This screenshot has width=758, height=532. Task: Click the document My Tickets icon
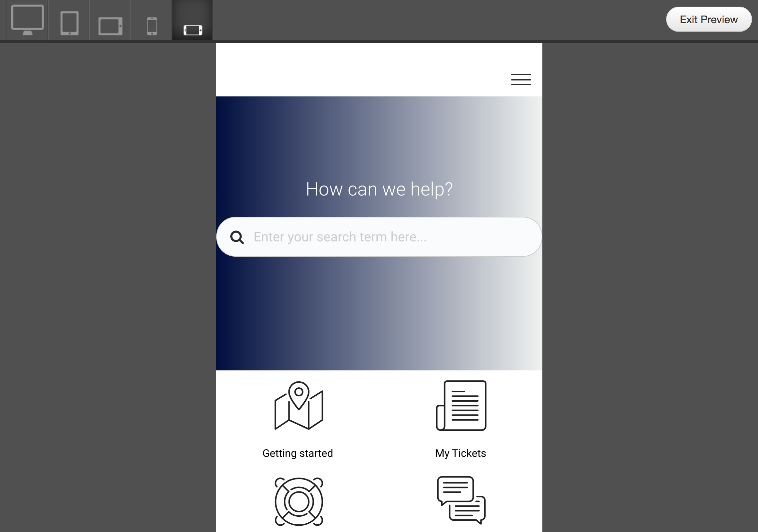pos(461,406)
